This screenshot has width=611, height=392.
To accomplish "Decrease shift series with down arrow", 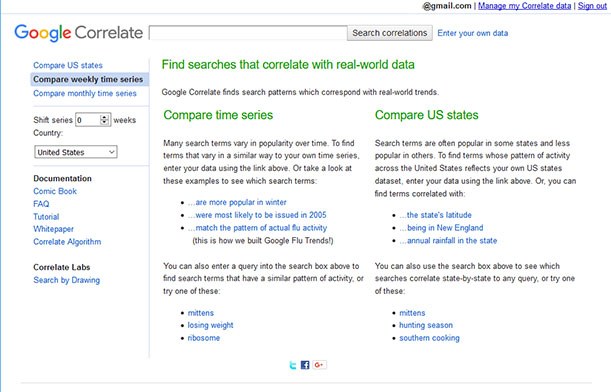I will click(104, 122).
